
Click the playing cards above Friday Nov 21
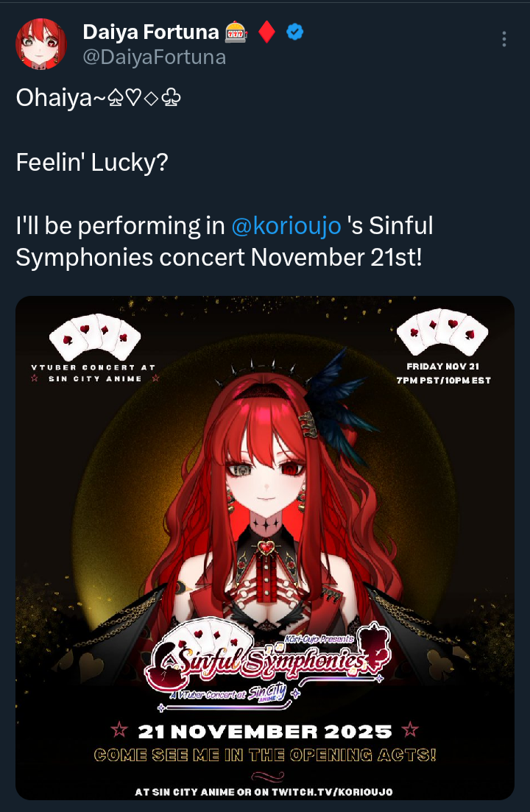tap(442, 333)
